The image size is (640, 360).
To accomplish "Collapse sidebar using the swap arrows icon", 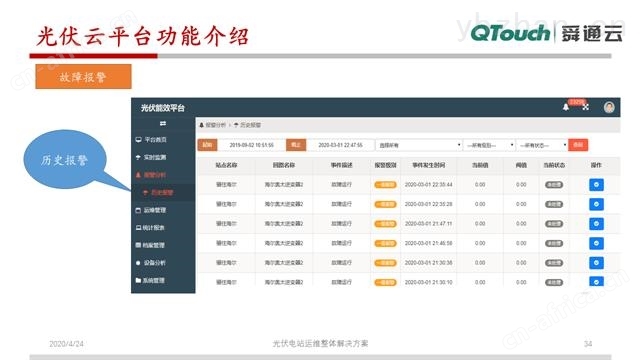I will coord(163,123).
